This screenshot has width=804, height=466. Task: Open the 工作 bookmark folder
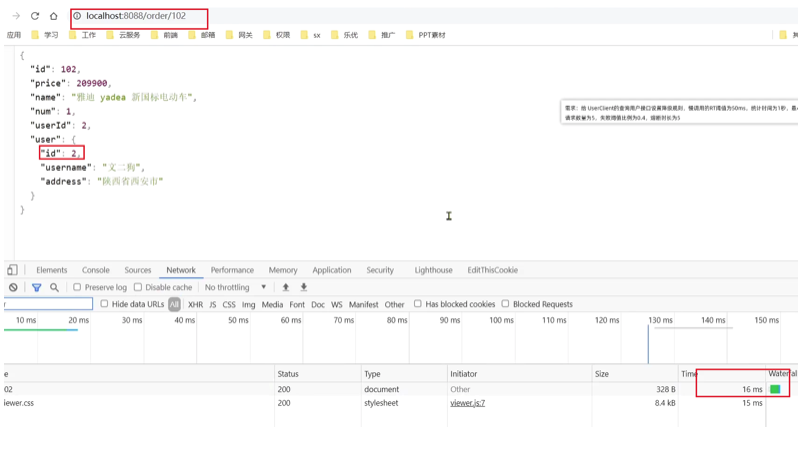[83, 35]
